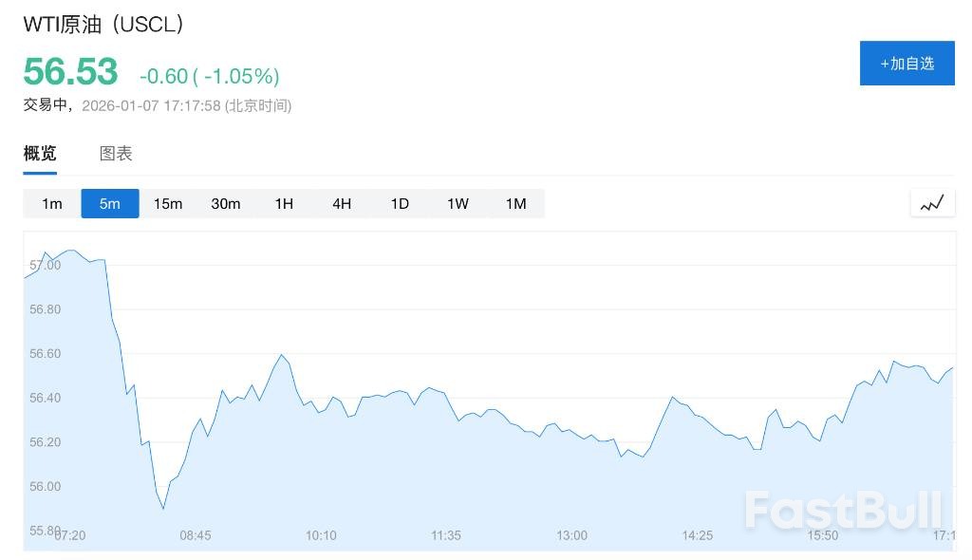This screenshot has width=972, height=560.
Task: Switch to the 图表 tab
Action: [x=116, y=154]
